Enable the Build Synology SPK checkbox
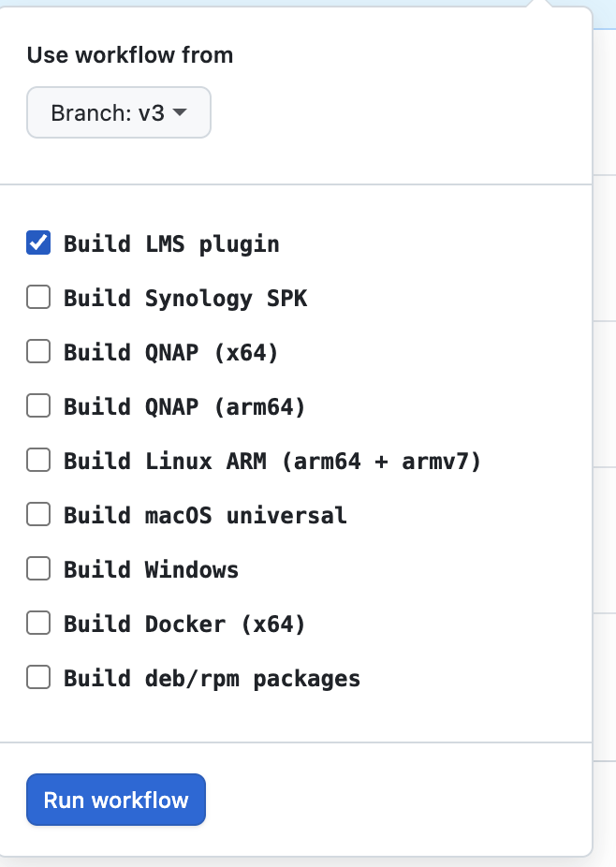Viewport: 616px width, 867px height. tap(38, 298)
